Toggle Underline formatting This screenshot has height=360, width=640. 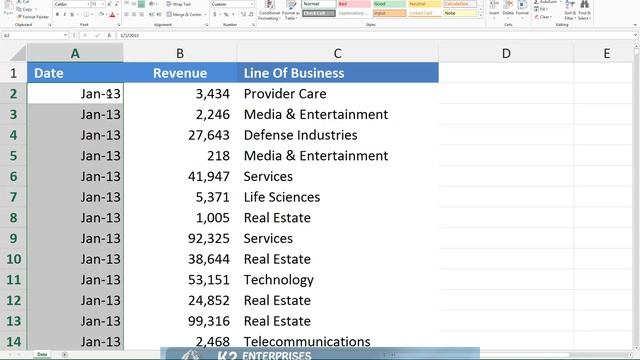click(x=72, y=15)
